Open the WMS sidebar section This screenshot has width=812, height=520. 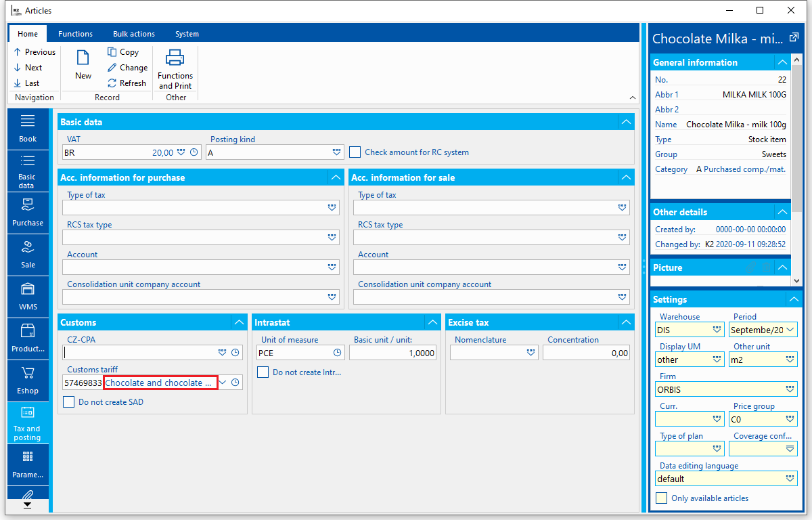click(28, 297)
